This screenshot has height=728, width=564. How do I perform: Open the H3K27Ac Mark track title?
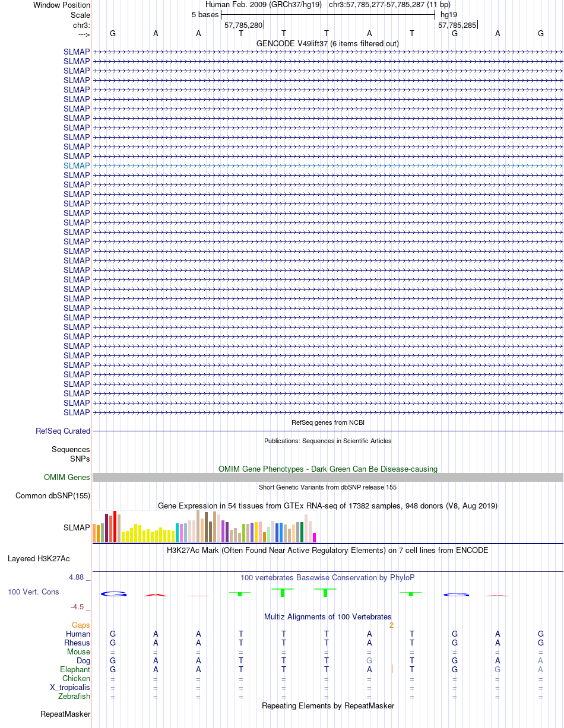[x=328, y=550]
